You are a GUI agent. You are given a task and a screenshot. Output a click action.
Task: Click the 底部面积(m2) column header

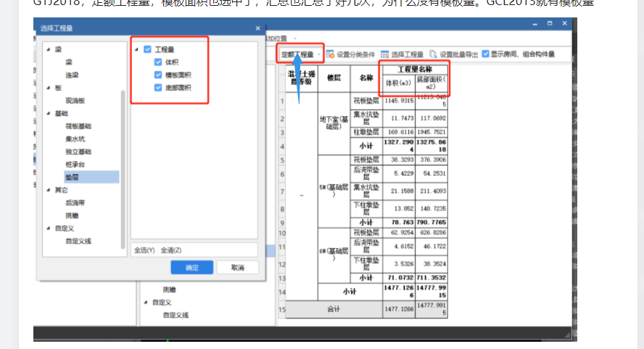[431, 83]
